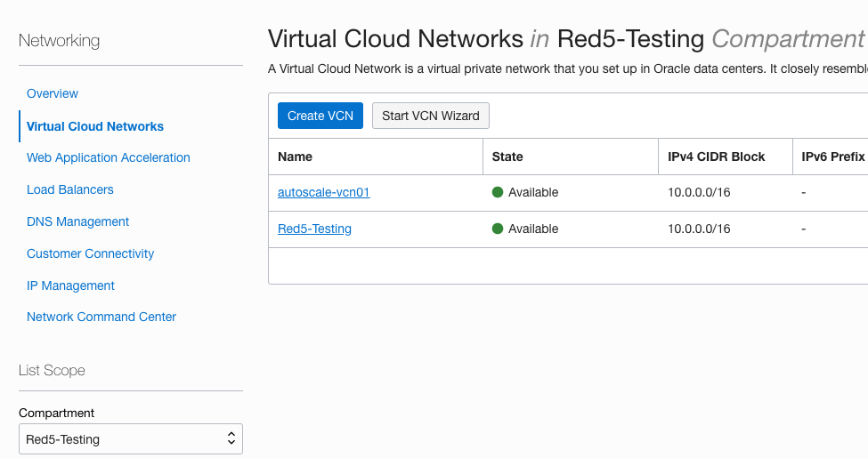Open the autoscale-vcn01 network link
The height and width of the screenshot is (458, 868).
(324, 192)
